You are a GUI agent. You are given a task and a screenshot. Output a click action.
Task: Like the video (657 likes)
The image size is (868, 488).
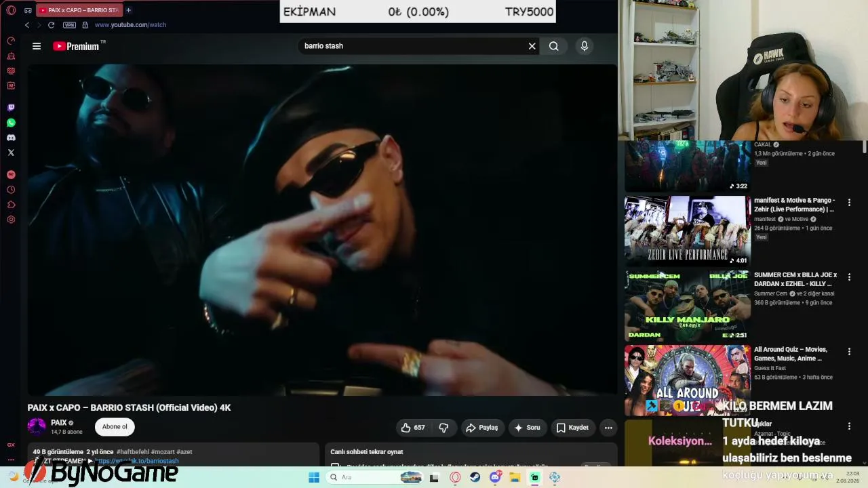[413, 428]
